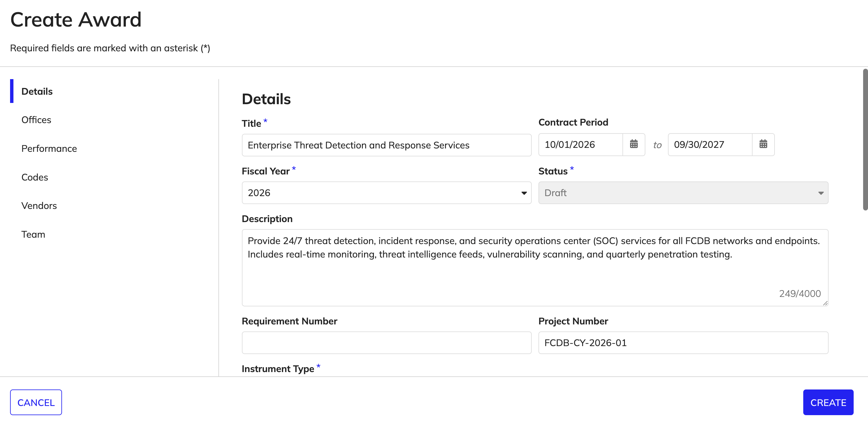Screen dimensions: 868x424
Task: Switch to the Team section
Action: [33, 234]
